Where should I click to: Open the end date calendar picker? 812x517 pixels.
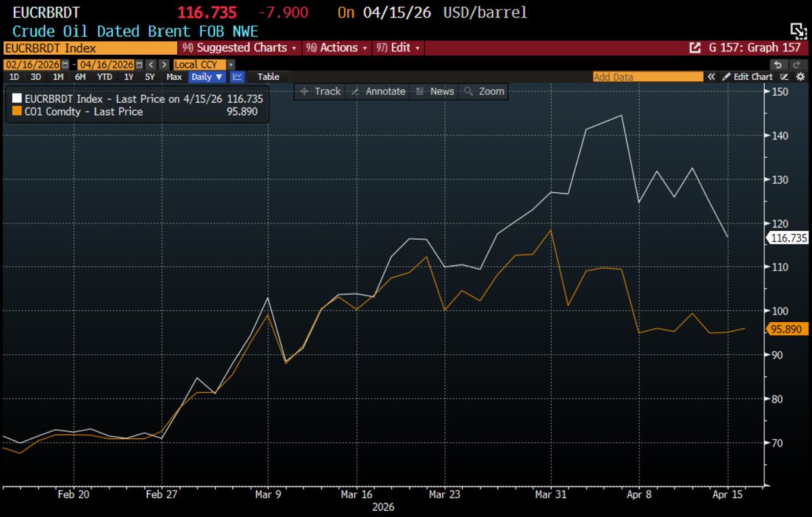point(139,64)
